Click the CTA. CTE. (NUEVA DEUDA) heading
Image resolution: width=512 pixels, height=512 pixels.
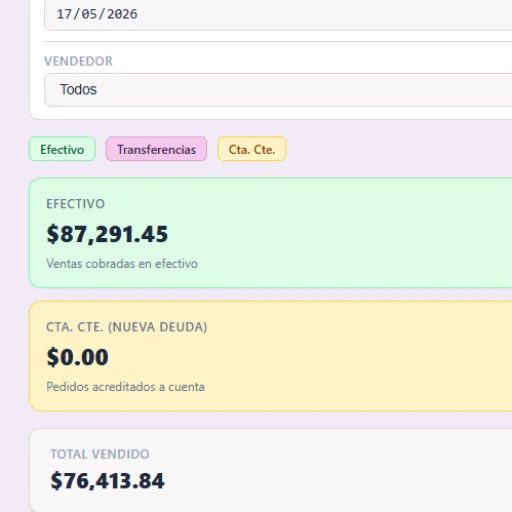127,327
